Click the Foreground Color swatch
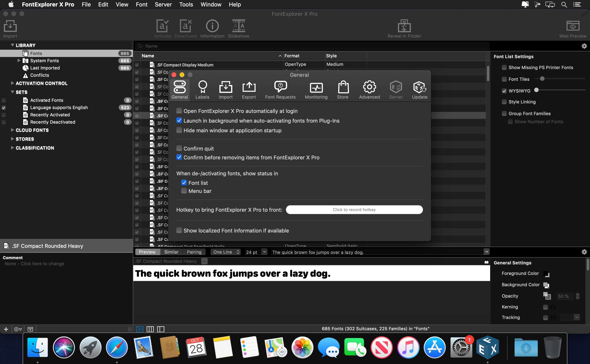The height and width of the screenshot is (364, 590). 546,274
